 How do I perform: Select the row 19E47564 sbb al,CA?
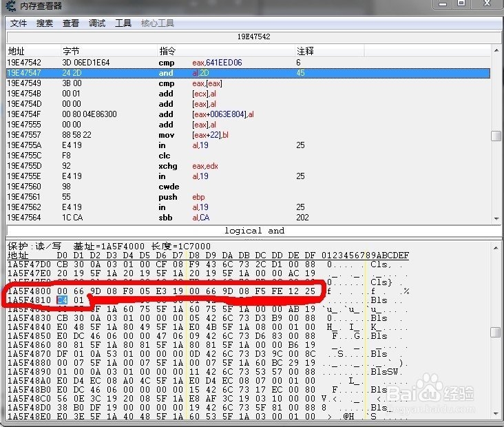coord(248,218)
